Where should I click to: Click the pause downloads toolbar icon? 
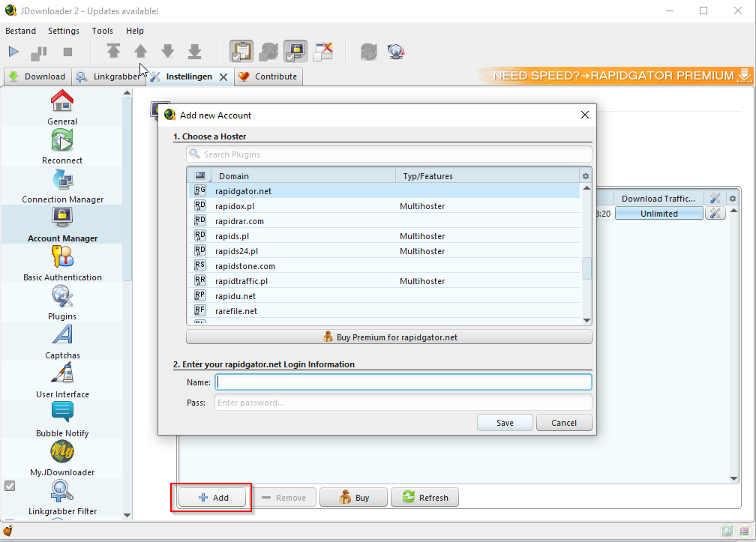tap(39, 52)
